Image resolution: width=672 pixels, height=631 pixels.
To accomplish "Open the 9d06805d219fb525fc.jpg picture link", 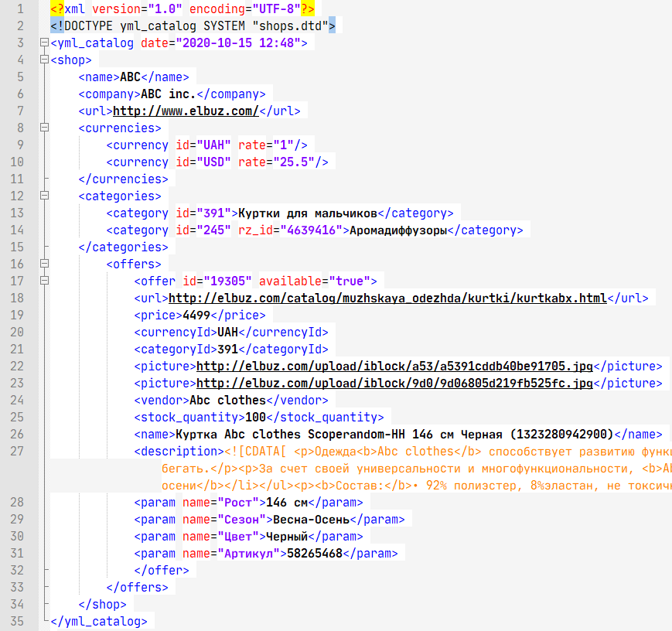I will click(394, 384).
